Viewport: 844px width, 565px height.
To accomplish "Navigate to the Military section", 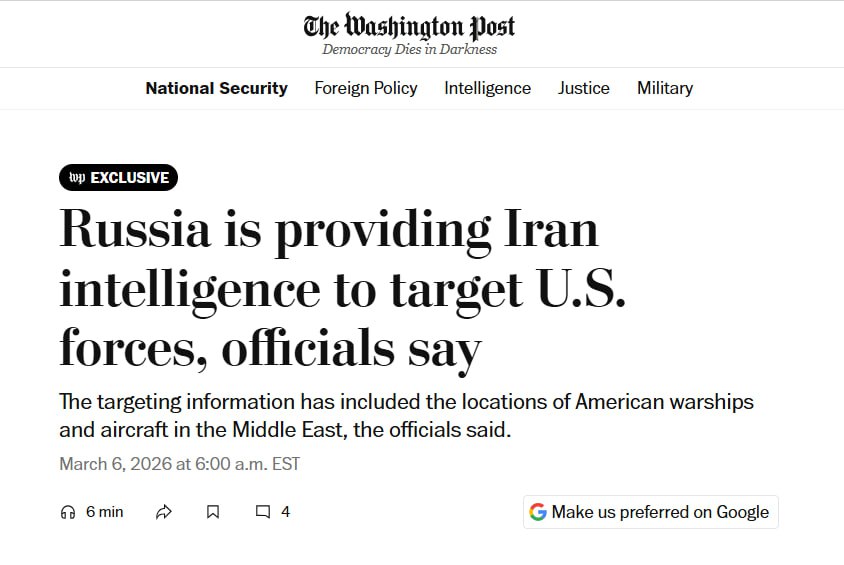I will (665, 88).
